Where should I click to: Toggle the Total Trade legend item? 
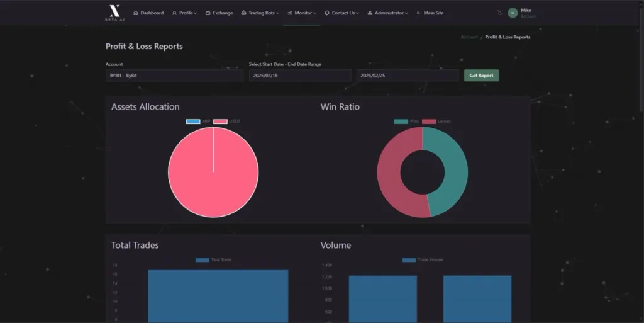214,259
